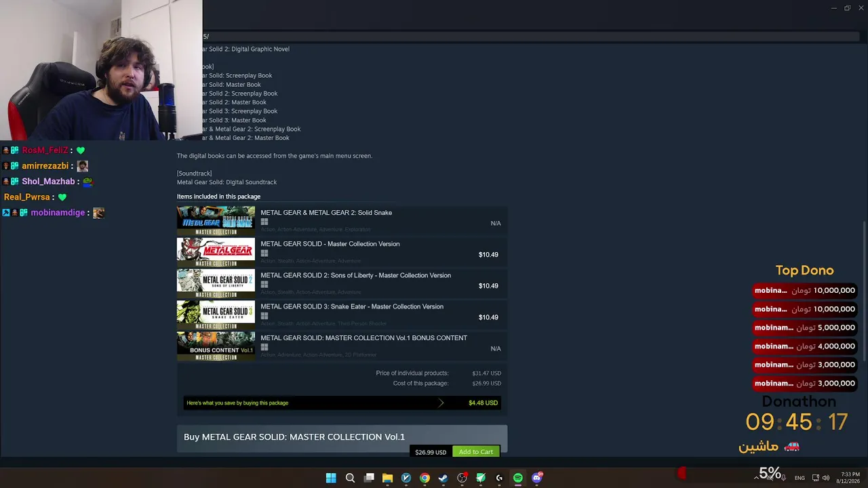
Task: Click "Buy METAL GEAR SOLID: MASTER COLLECTION Vol.1" heading
Action: pos(294,436)
